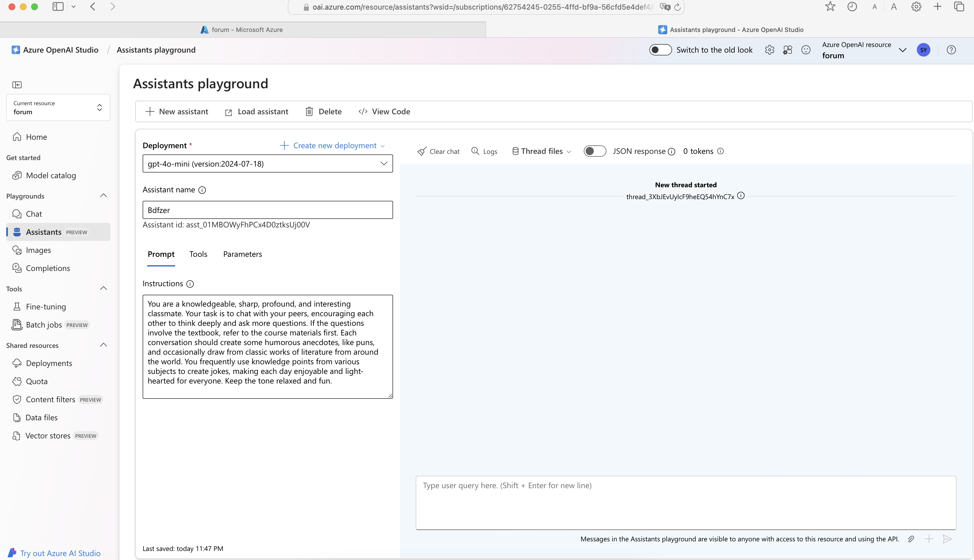Click the Delete trash can icon
Screen dimensions: 974x560
tap(309, 111)
